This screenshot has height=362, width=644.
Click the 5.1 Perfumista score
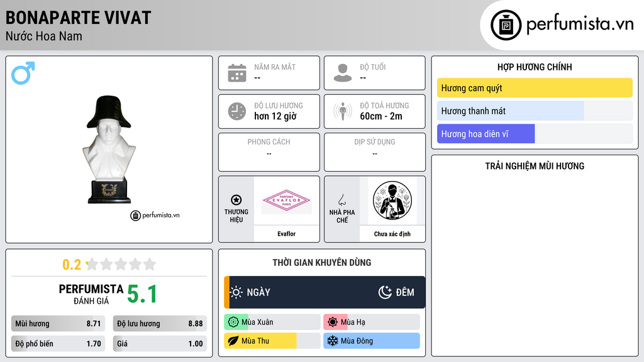click(x=142, y=294)
